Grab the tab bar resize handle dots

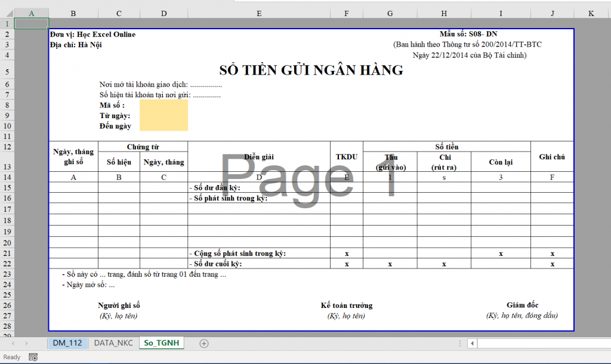[x=459, y=343]
